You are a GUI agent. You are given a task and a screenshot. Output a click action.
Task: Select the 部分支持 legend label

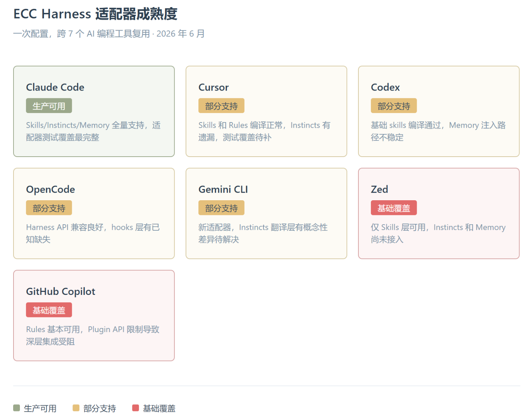tap(100, 408)
